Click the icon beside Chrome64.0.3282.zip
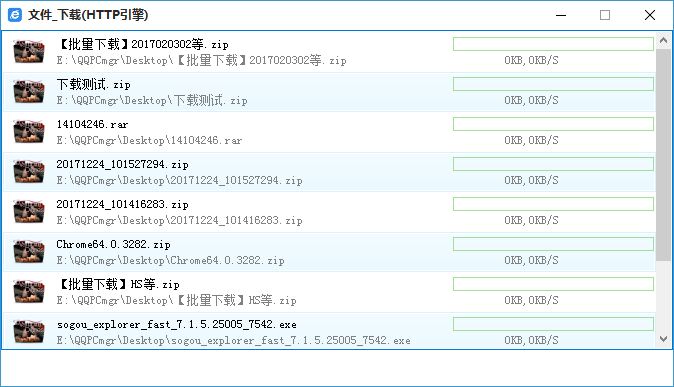674x387 pixels. 29,252
